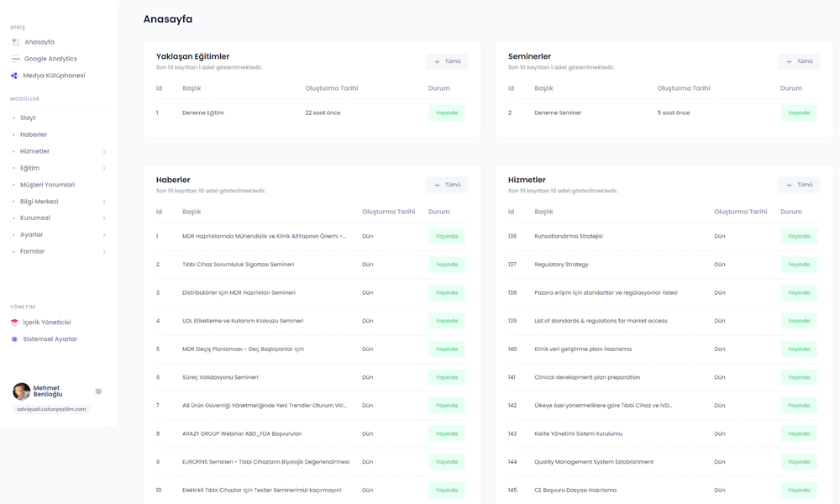Viewport: 840px width, 504px height.
Task: Expand the Eğitim sidebar submenu
Action: (104, 169)
